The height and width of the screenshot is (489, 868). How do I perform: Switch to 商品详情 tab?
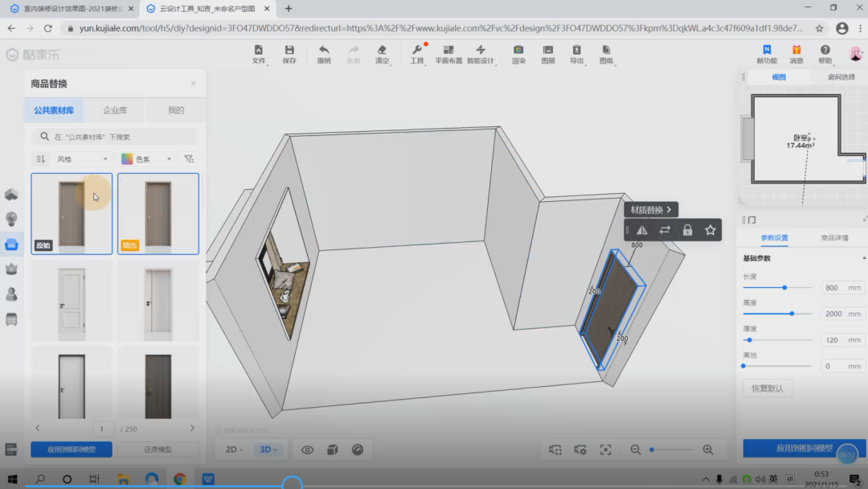coord(834,237)
